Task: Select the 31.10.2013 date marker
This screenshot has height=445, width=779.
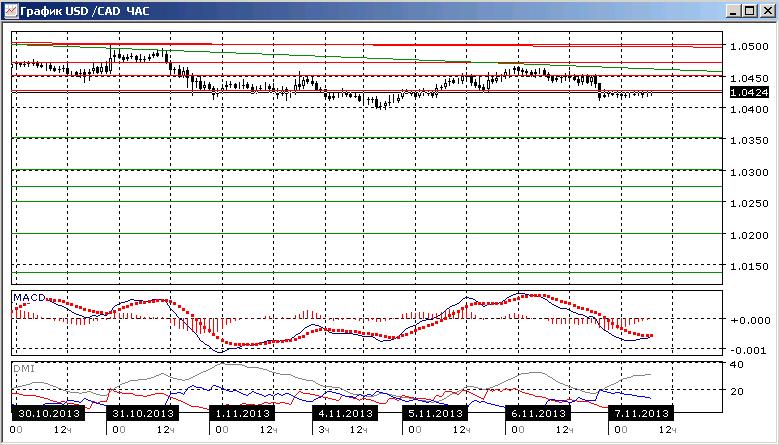Action: click(x=143, y=413)
